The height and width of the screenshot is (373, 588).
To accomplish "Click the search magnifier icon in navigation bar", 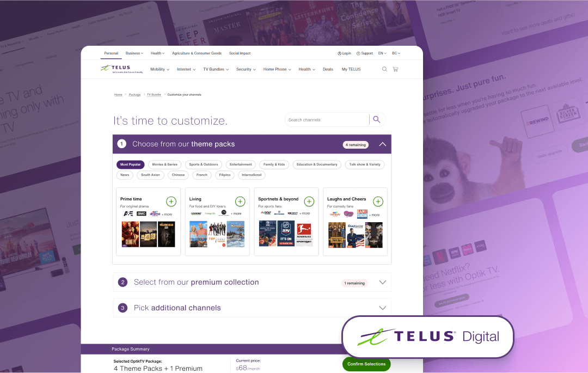I will (384, 69).
